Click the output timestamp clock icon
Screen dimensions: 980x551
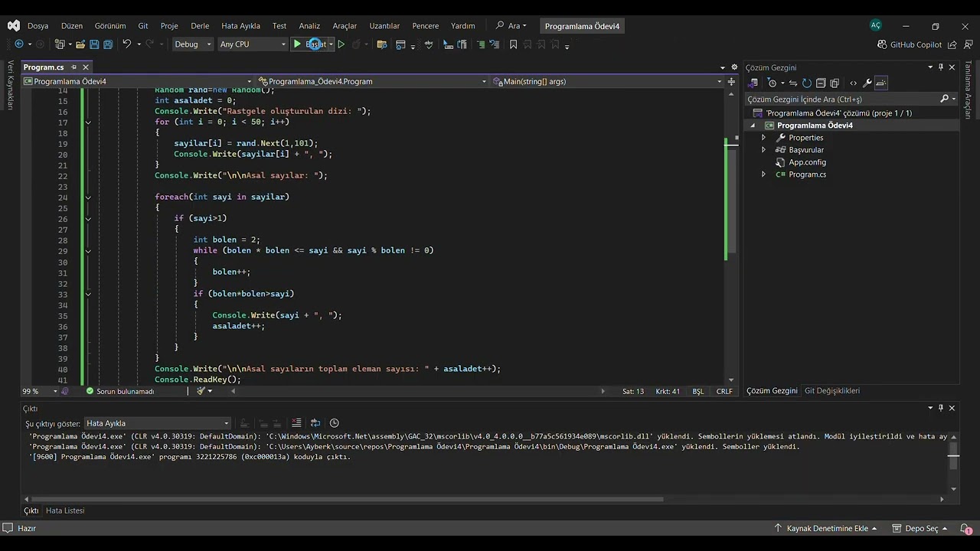[x=335, y=423]
